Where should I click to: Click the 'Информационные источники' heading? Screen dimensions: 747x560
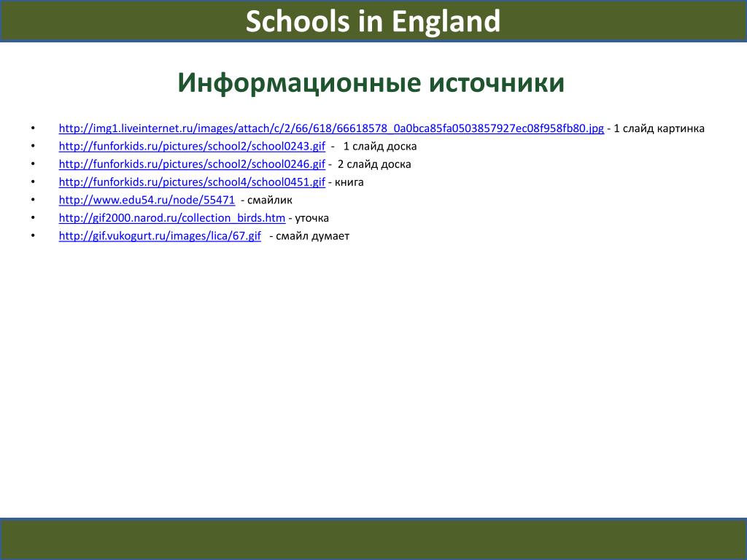coord(371,82)
